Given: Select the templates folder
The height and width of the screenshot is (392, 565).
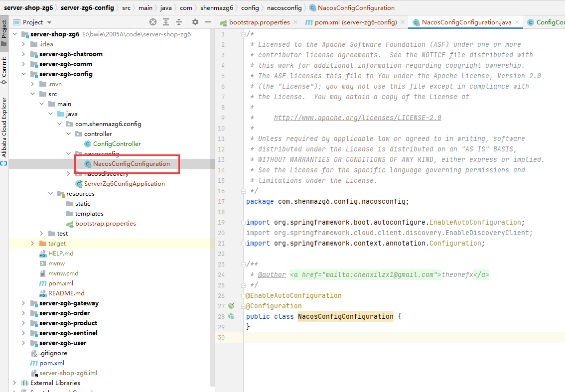Looking at the screenshot, I should coord(89,214).
